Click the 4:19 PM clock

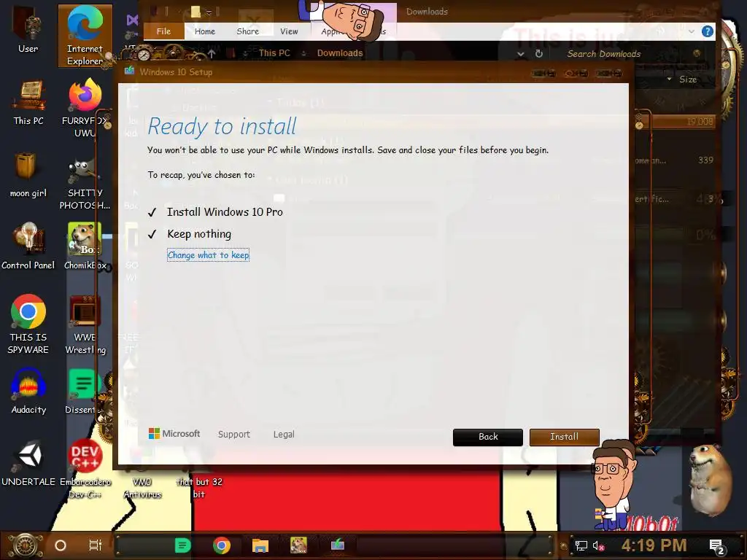(x=654, y=545)
